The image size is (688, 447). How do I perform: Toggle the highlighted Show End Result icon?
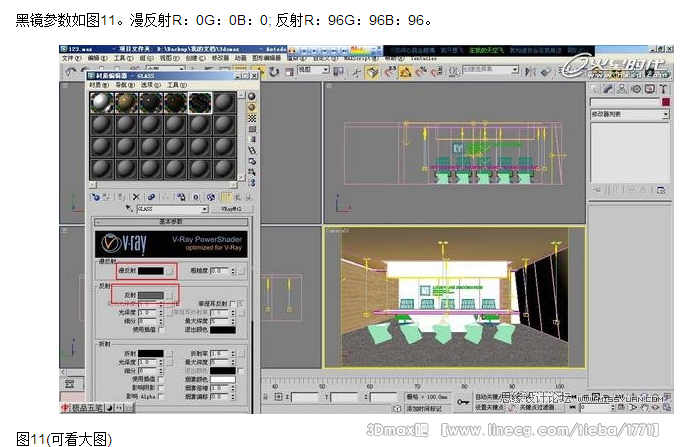(226, 197)
